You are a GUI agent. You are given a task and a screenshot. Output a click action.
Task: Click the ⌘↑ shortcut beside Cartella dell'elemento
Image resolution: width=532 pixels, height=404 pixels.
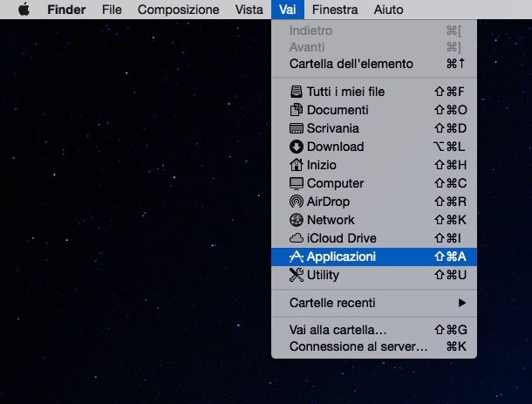[455, 64]
